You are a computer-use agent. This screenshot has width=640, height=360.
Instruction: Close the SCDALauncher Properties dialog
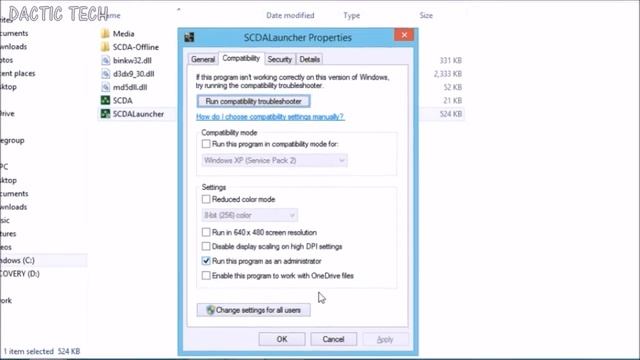click(404, 35)
